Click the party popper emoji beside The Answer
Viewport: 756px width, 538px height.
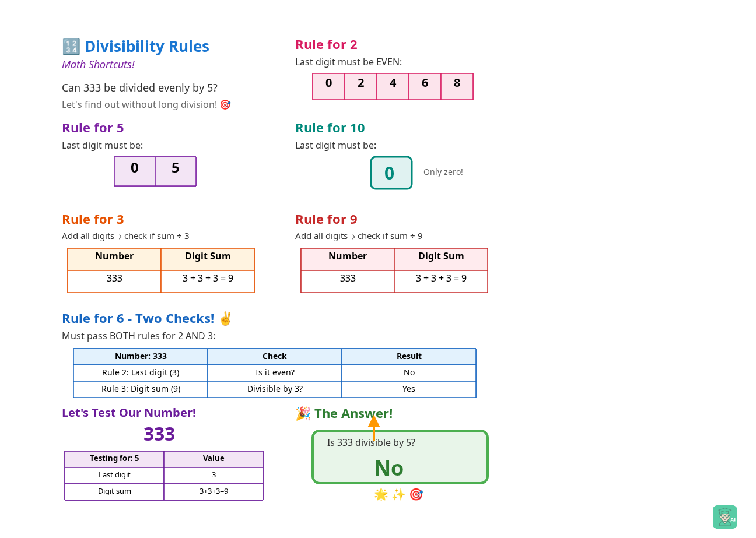tap(303, 414)
